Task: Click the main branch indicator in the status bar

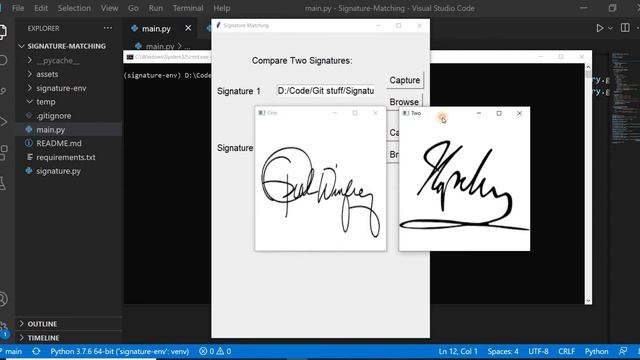Action: point(11,351)
